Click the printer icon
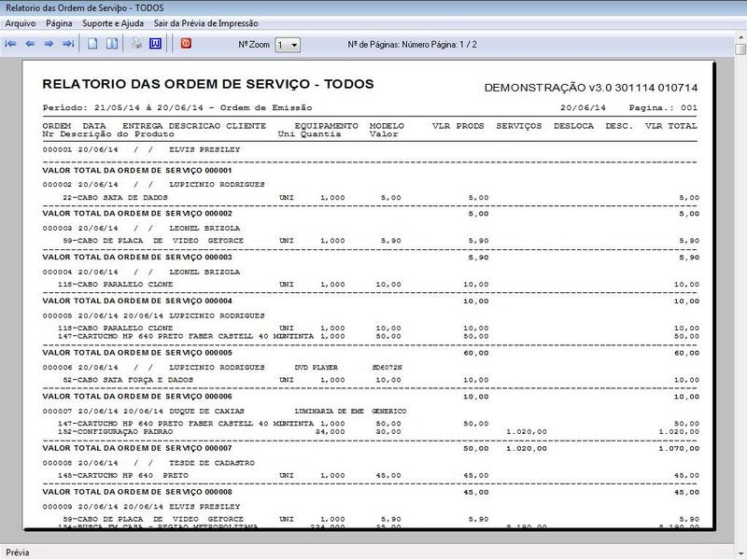The image size is (747, 560). [x=136, y=44]
